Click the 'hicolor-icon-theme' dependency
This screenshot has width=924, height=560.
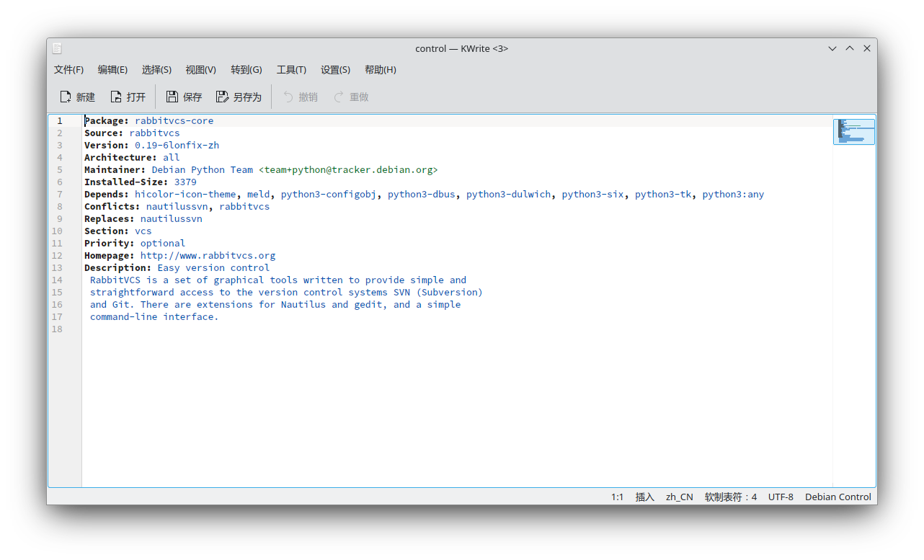click(185, 195)
